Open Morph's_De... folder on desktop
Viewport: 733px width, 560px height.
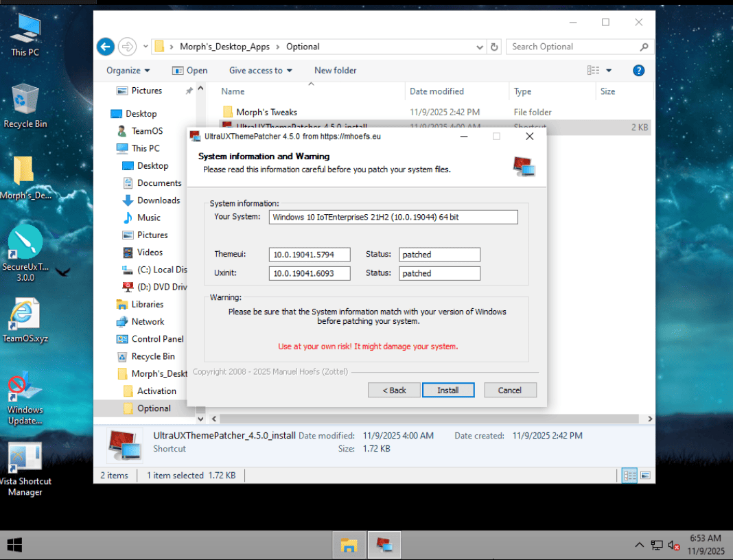click(25, 178)
